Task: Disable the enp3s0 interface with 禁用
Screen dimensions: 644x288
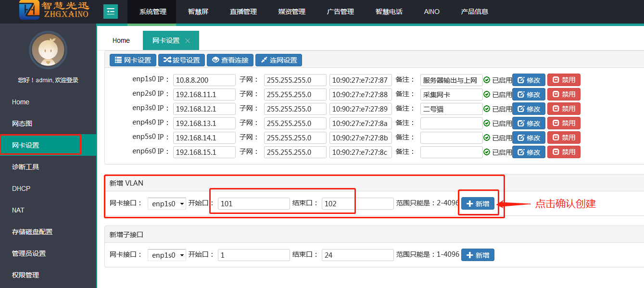Action: [x=564, y=109]
